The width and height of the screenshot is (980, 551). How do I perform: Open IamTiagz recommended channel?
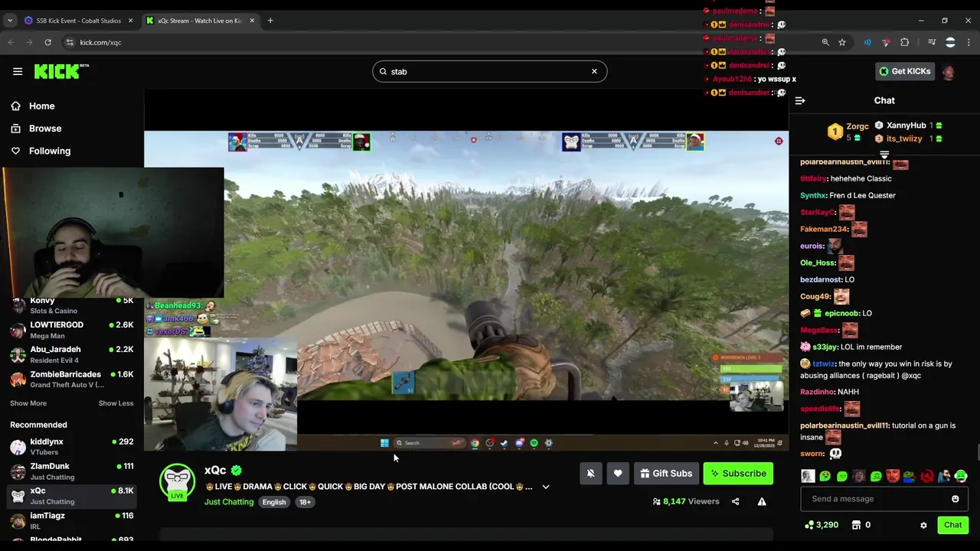72,520
